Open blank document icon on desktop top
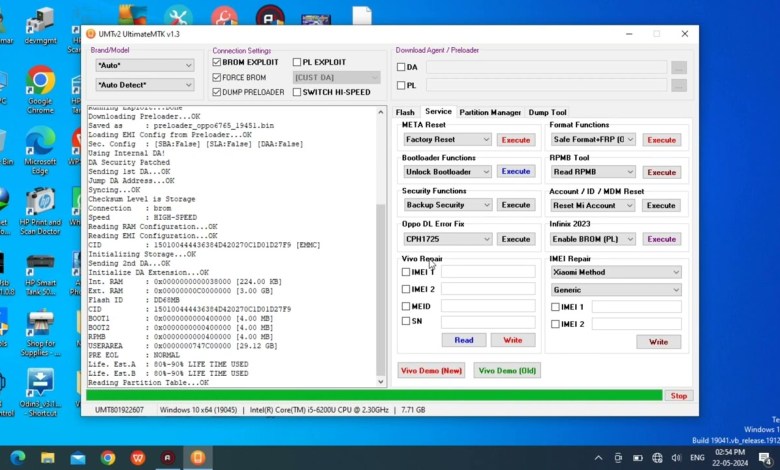This screenshot has height=470, width=780. tap(362, 15)
